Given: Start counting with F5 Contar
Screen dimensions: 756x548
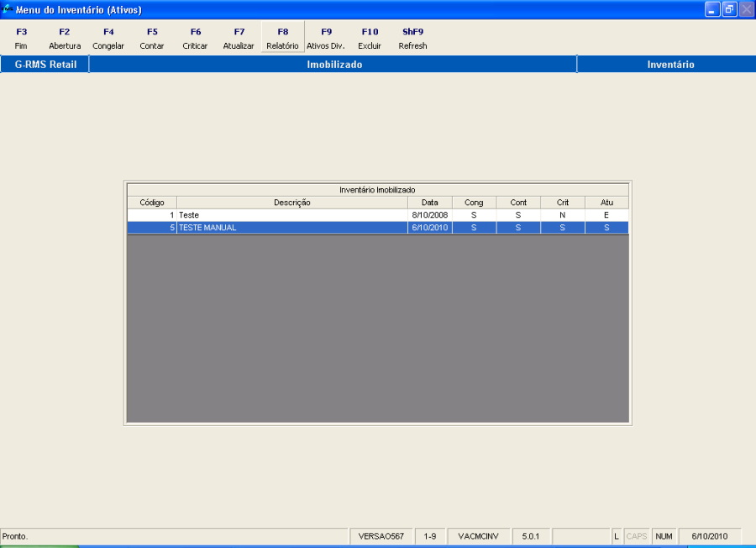Looking at the screenshot, I should pos(152,38).
